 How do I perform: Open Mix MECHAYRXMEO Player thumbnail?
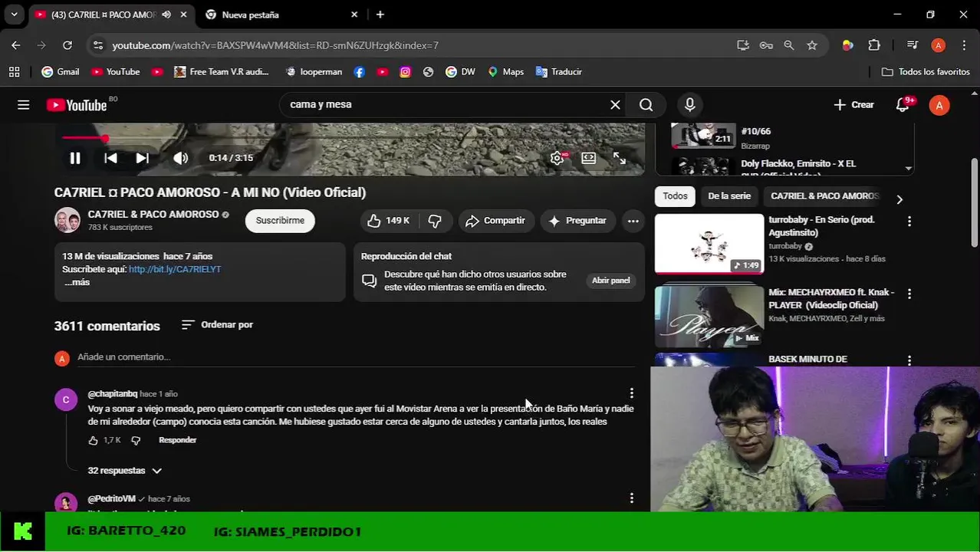click(709, 317)
